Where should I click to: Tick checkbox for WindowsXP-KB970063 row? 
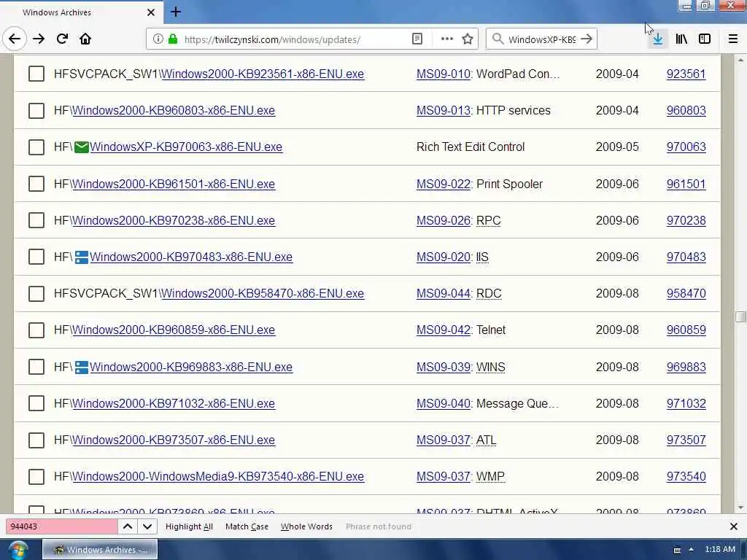click(x=36, y=147)
